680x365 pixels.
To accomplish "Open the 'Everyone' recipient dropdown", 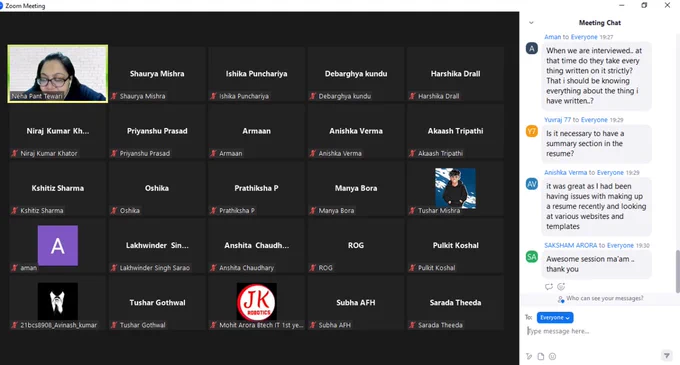I will pyautogui.click(x=555, y=318).
